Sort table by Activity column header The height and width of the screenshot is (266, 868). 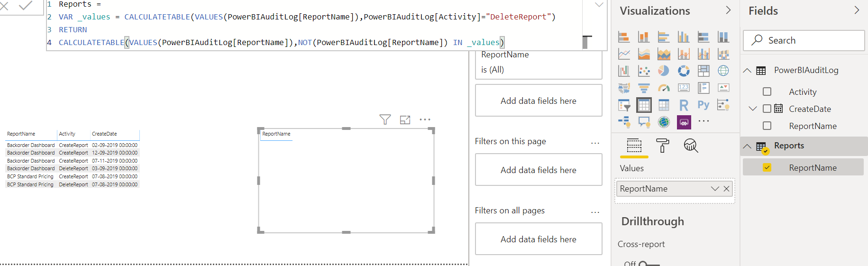pos(67,134)
